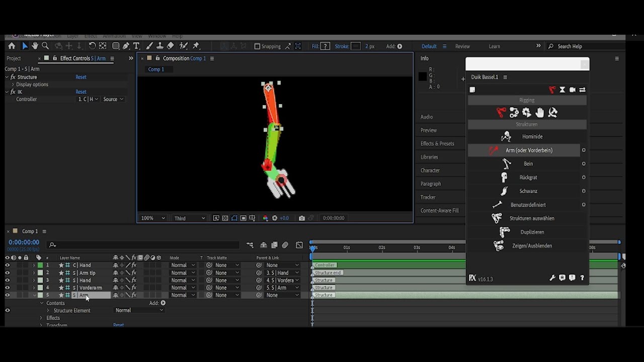Click Strukturen auswählen button
The image size is (644, 362).
[x=527, y=218]
